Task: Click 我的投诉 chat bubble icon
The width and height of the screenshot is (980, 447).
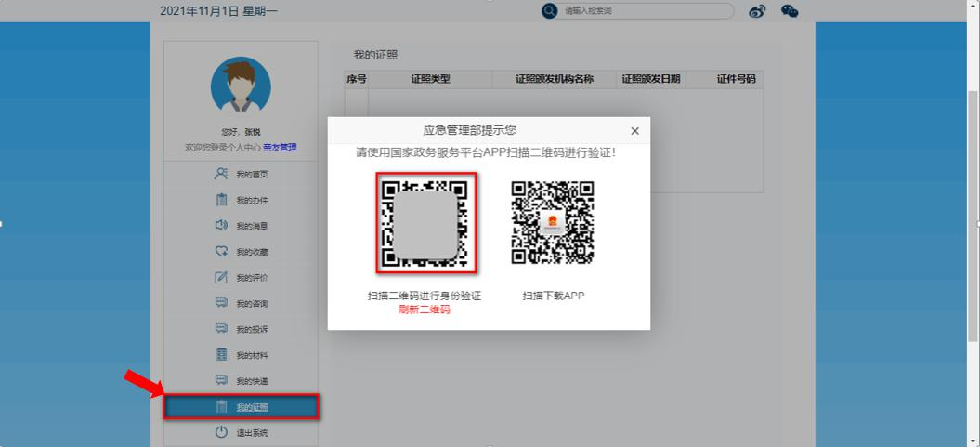Action: (221, 328)
